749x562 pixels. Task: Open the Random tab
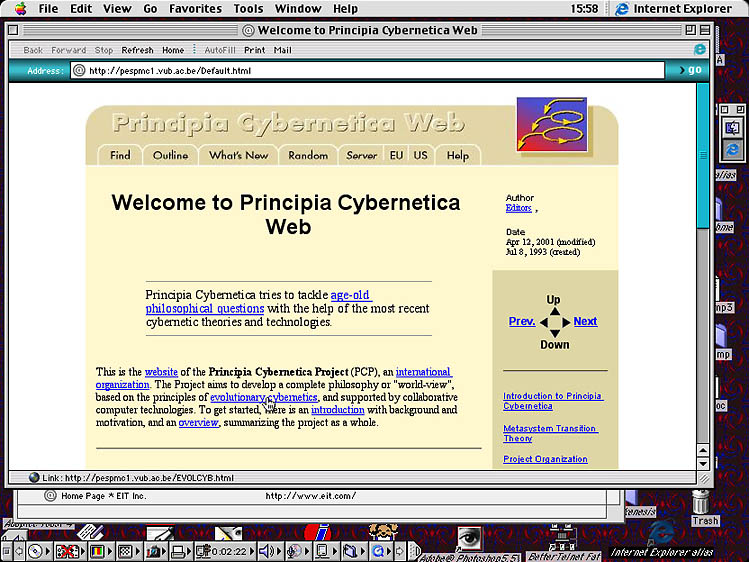[308, 155]
